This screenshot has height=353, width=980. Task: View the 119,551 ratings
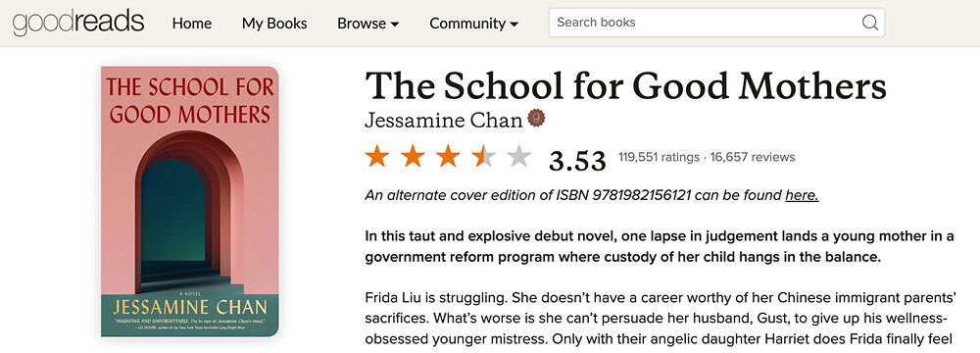click(x=659, y=157)
